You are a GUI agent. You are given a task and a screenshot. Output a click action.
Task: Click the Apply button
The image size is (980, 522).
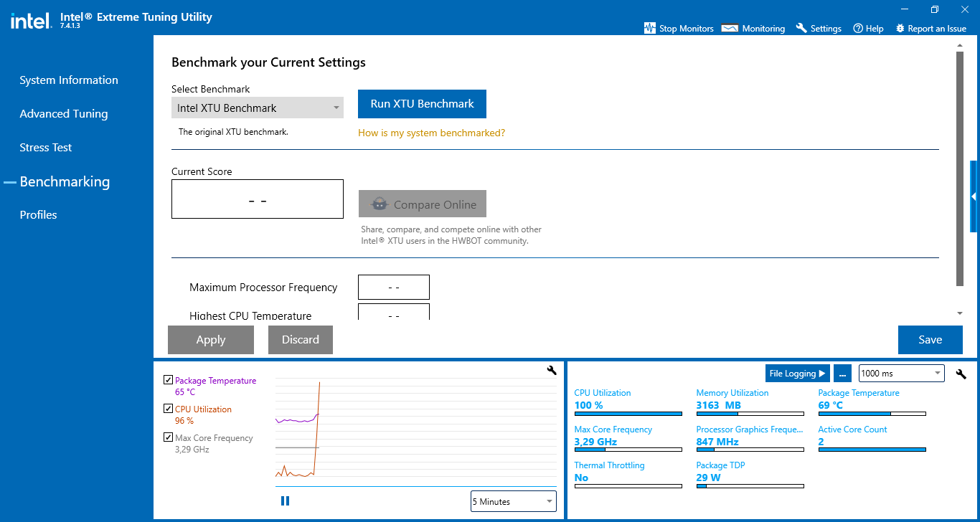click(x=211, y=340)
